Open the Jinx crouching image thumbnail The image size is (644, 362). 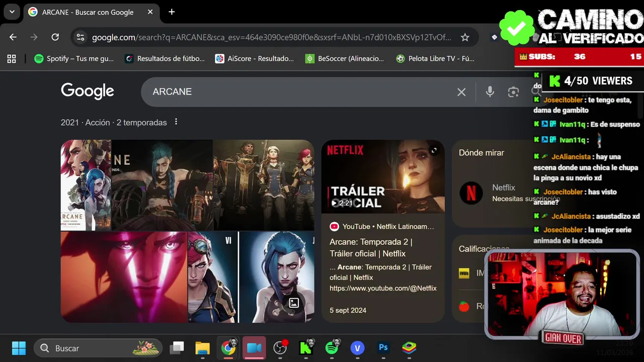pyautogui.click(x=162, y=185)
